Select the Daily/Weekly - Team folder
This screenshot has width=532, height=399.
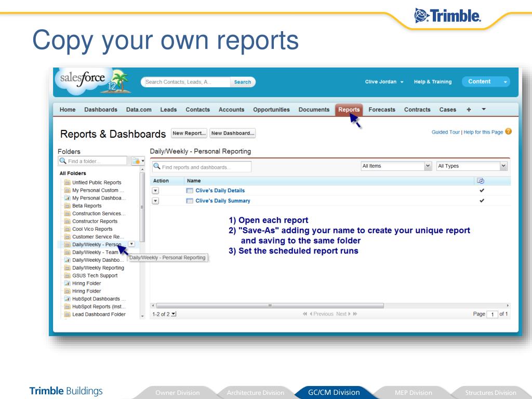click(95, 252)
